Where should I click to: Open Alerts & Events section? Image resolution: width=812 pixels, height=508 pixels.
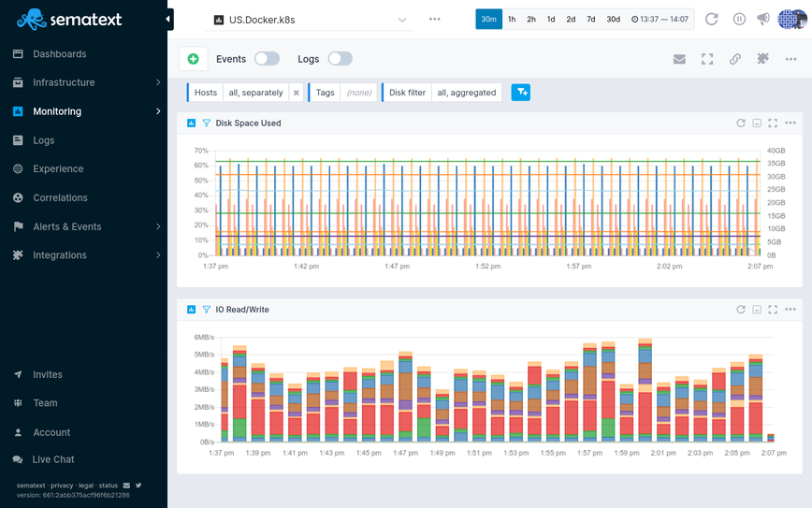coord(66,226)
